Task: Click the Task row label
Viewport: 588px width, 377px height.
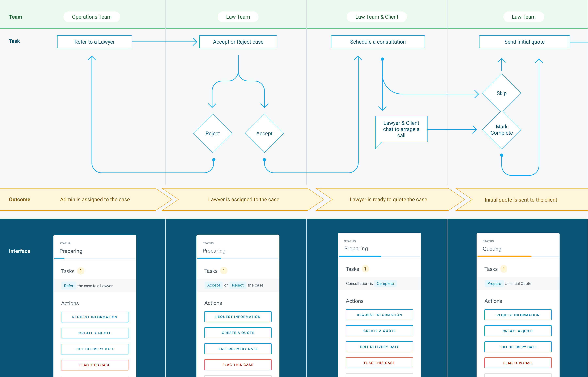Action: (14, 41)
